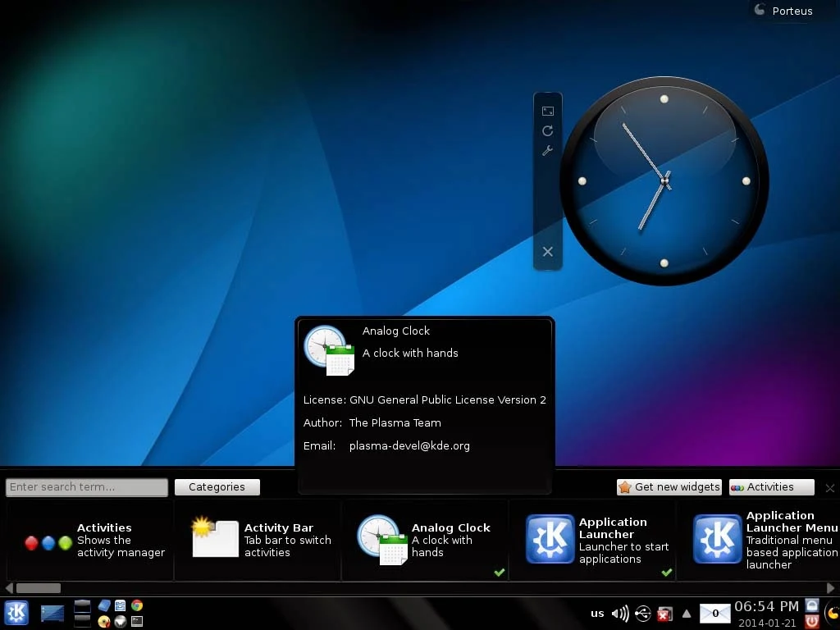
Task: Click the widget search term field
Action: (x=87, y=487)
